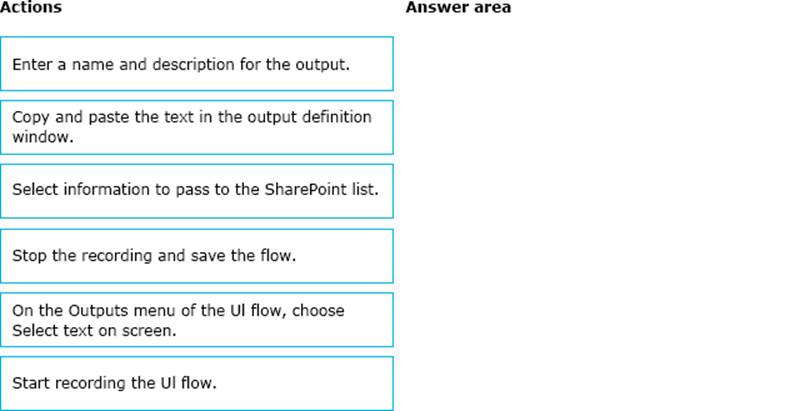Click the "Actions" column heading
800x411 pixels.
click(31, 8)
